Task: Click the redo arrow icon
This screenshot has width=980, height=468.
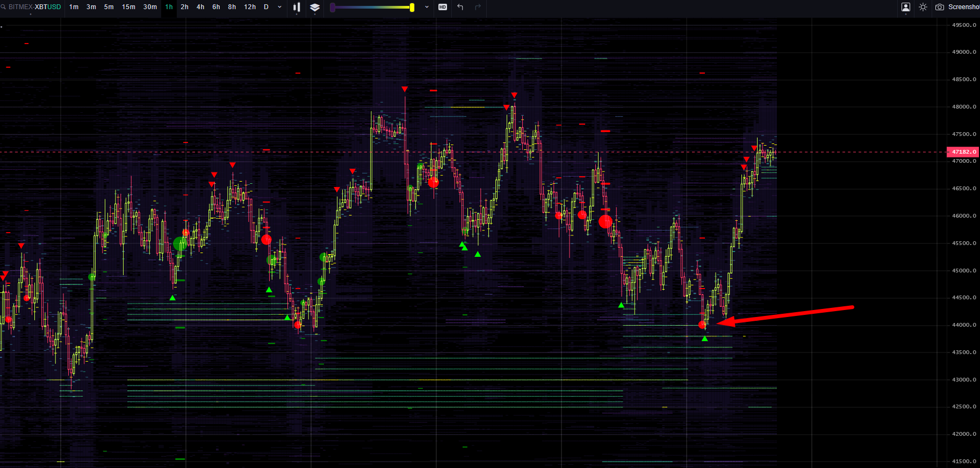Action: pos(478,7)
